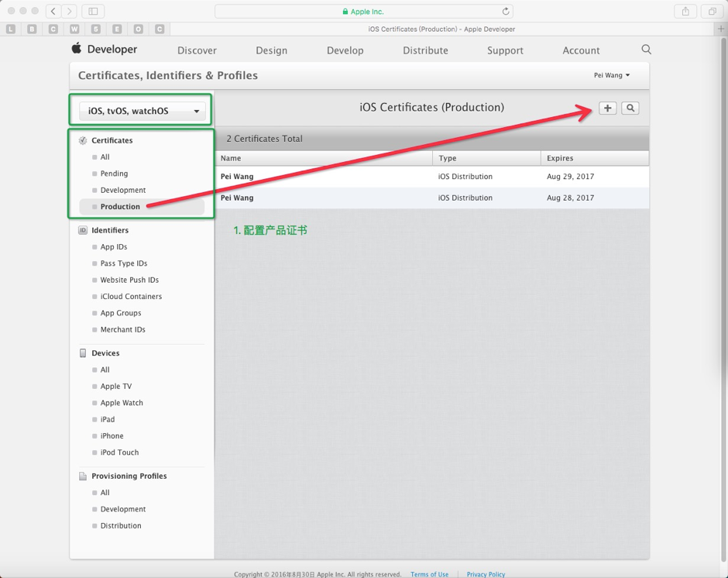Open new tab with plus button

pyautogui.click(x=720, y=29)
